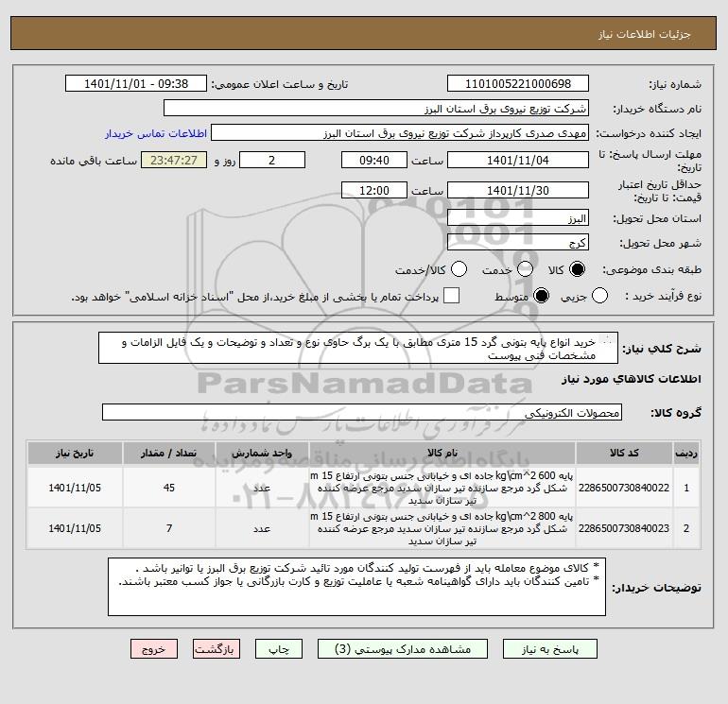Click the price validity date 1401/11/30
The image size is (728, 704).
pyautogui.click(x=518, y=190)
